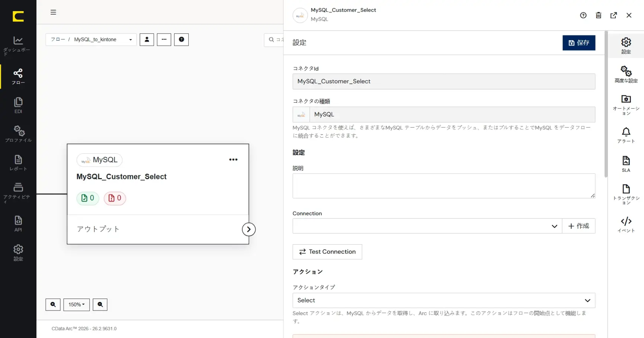Image resolution: width=644 pixels, height=338 pixels.
Task: Switch to the イベント tab
Action: 626,225
